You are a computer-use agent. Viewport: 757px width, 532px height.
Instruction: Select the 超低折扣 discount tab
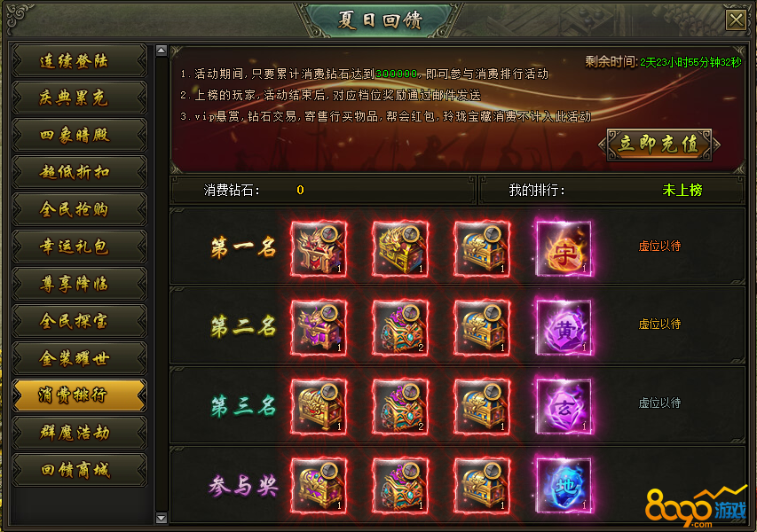point(80,172)
